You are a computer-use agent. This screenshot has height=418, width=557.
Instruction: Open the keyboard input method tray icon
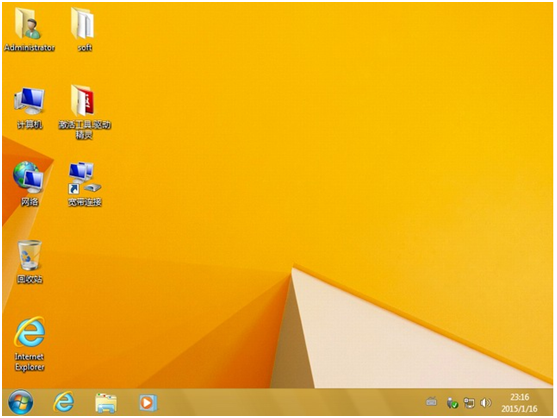pyautogui.click(x=431, y=402)
